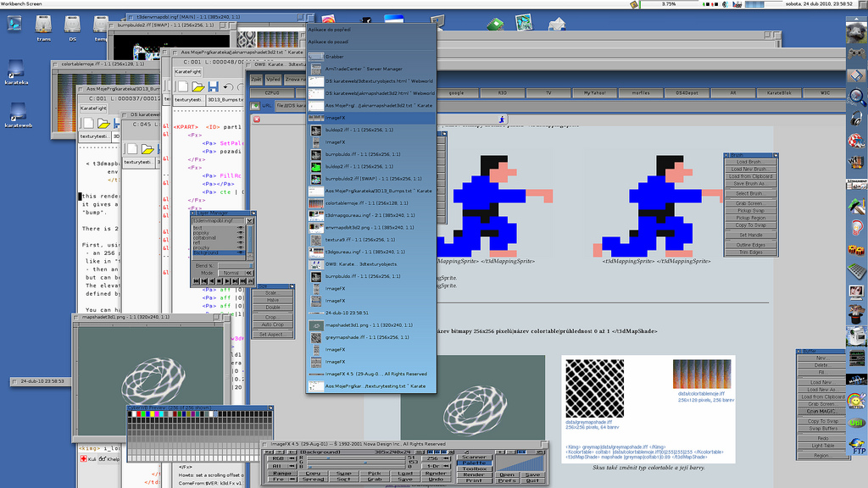Open the DS drive icon on desktop
The image size is (868, 488).
pos(73,25)
